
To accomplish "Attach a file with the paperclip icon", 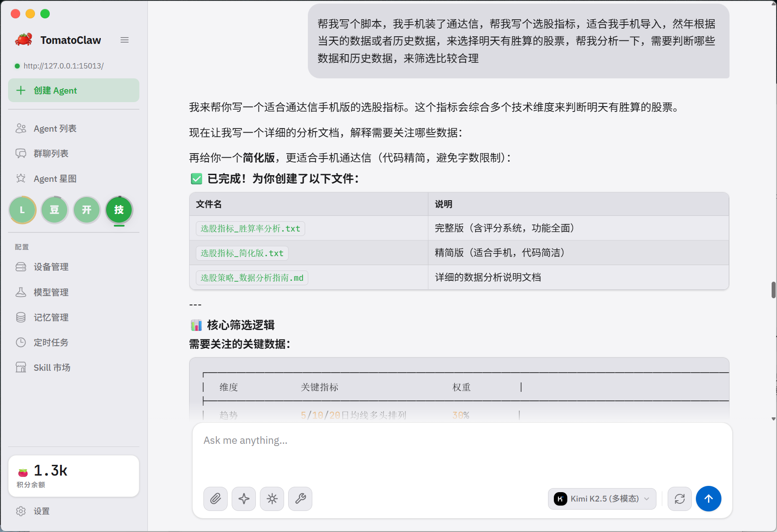I will pos(216,499).
